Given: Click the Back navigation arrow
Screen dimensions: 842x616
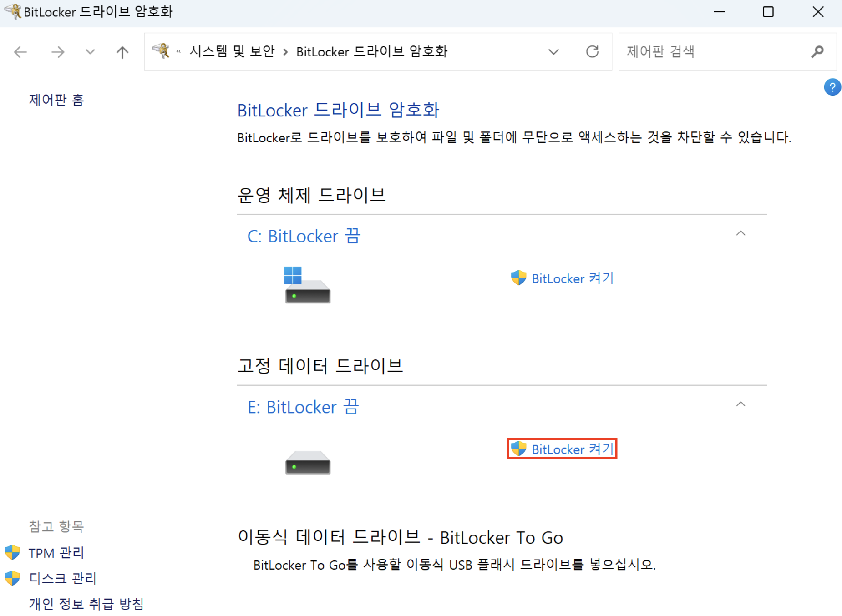Looking at the screenshot, I should point(20,52).
